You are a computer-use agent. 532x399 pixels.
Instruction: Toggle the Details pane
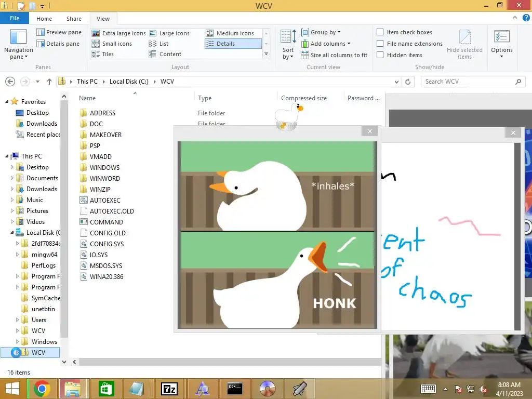[58, 44]
